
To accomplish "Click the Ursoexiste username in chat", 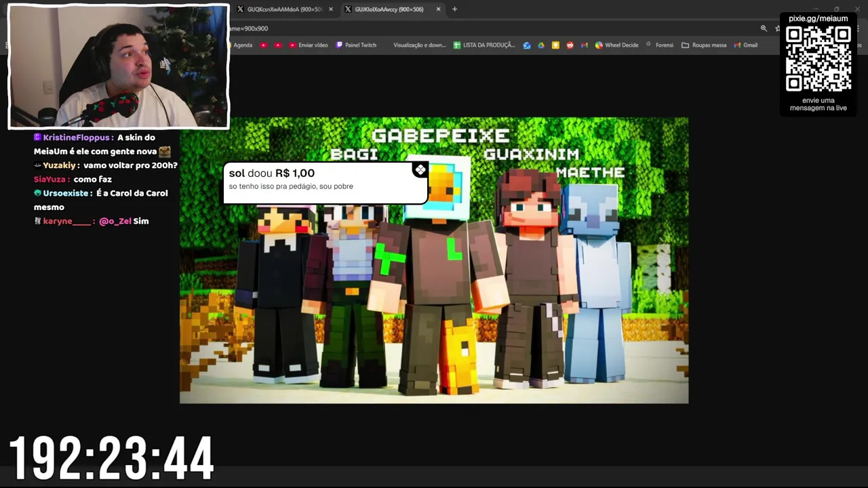I will tap(65, 193).
